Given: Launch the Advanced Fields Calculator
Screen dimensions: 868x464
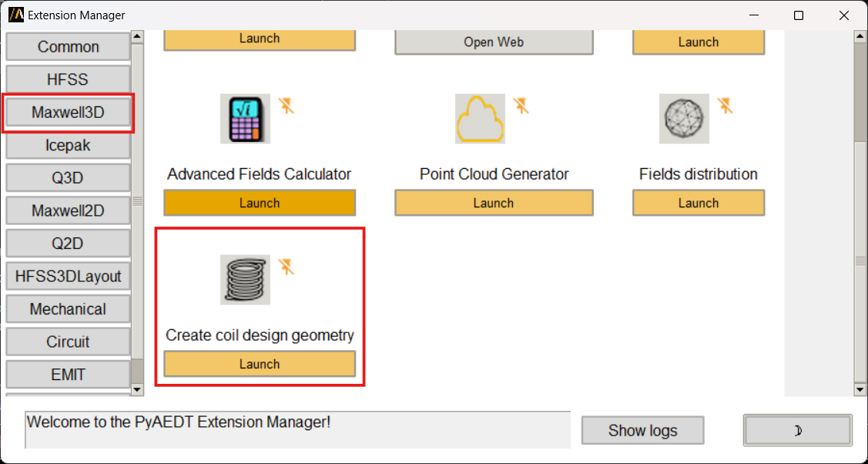Looking at the screenshot, I should tap(260, 203).
